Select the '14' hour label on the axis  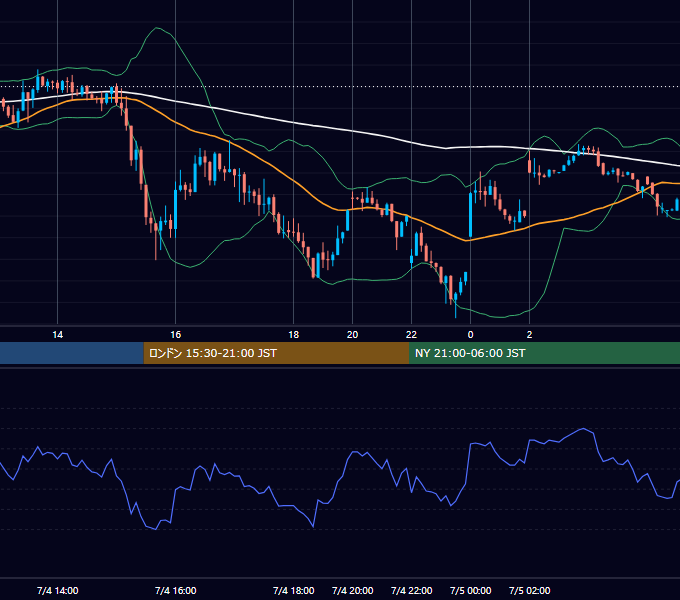(x=57, y=335)
